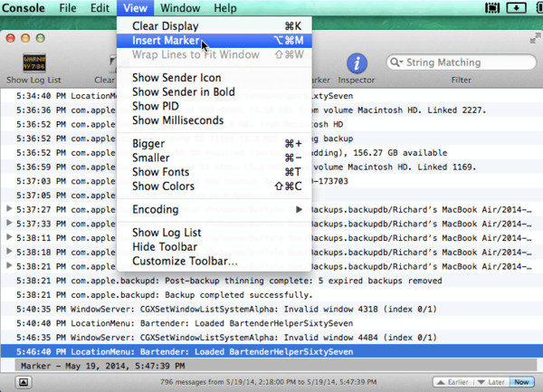Open Show Colors panel
Screen dimensions: 543x392
coord(214,186)
